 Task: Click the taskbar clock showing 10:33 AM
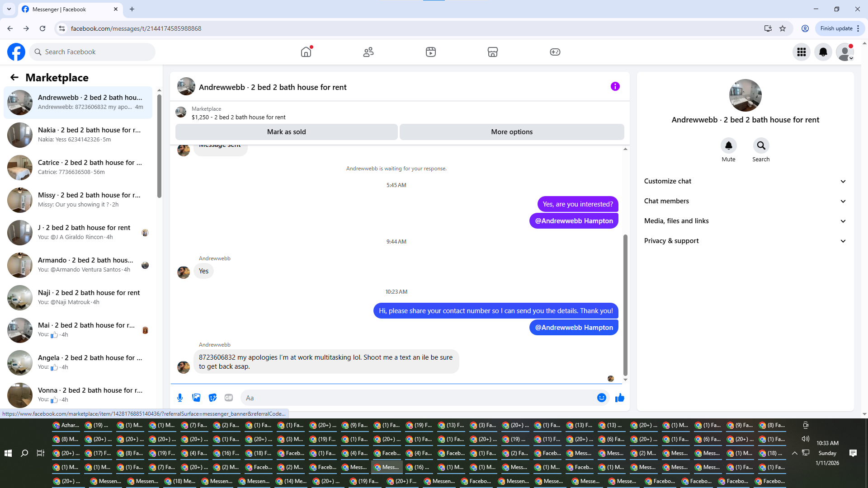click(x=827, y=443)
